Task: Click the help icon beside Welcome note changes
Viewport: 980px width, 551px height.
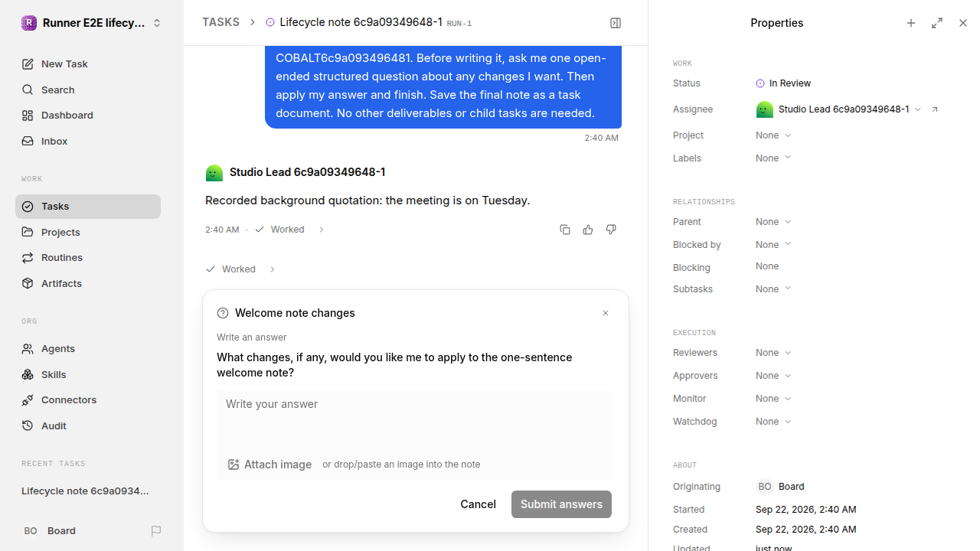Action: 223,313
